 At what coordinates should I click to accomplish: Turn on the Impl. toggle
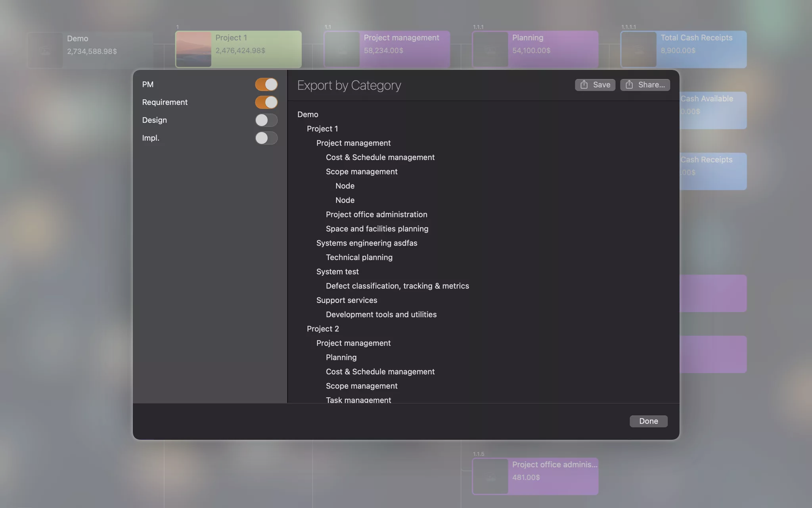click(x=266, y=138)
